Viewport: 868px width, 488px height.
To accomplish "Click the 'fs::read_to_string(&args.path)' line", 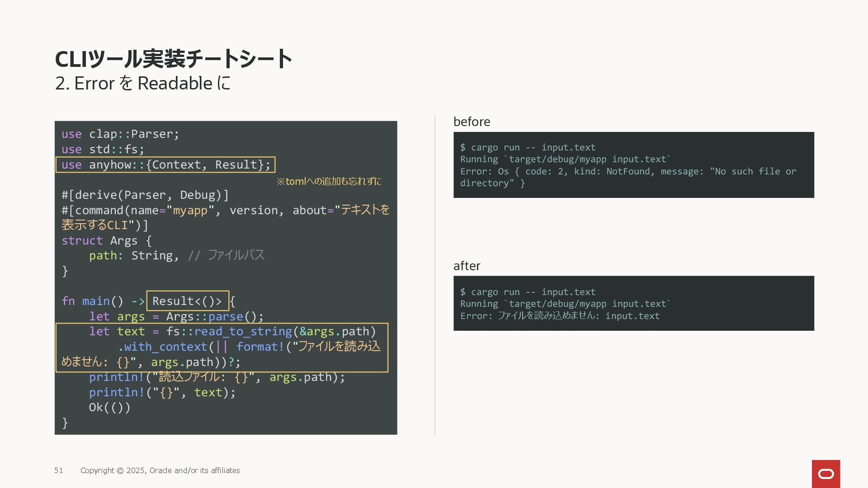I will tap(232, 332).
